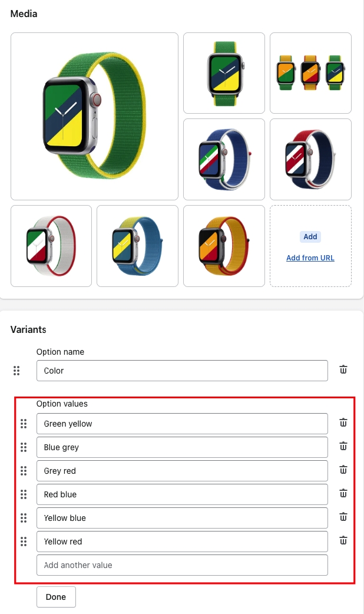Delete the Yellow red option value

tap(343, 540)
